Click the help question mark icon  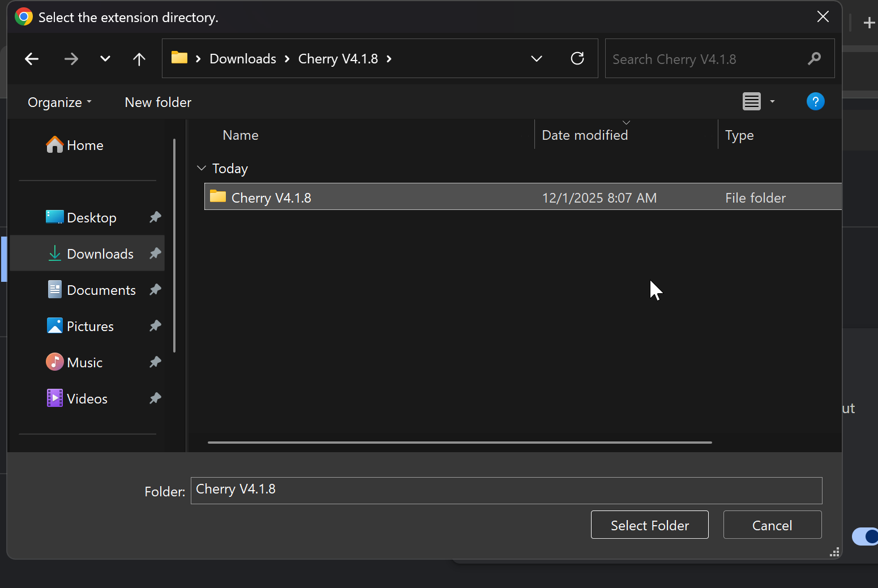point(815,101)
